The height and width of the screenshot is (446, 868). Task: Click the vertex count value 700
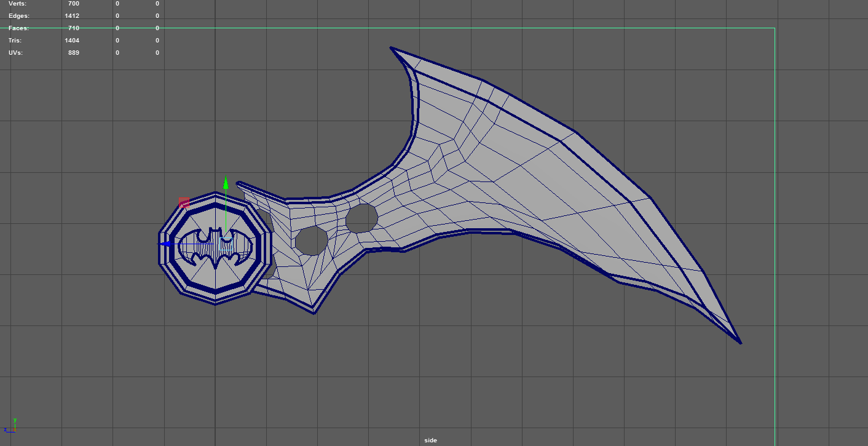(74, 4)
